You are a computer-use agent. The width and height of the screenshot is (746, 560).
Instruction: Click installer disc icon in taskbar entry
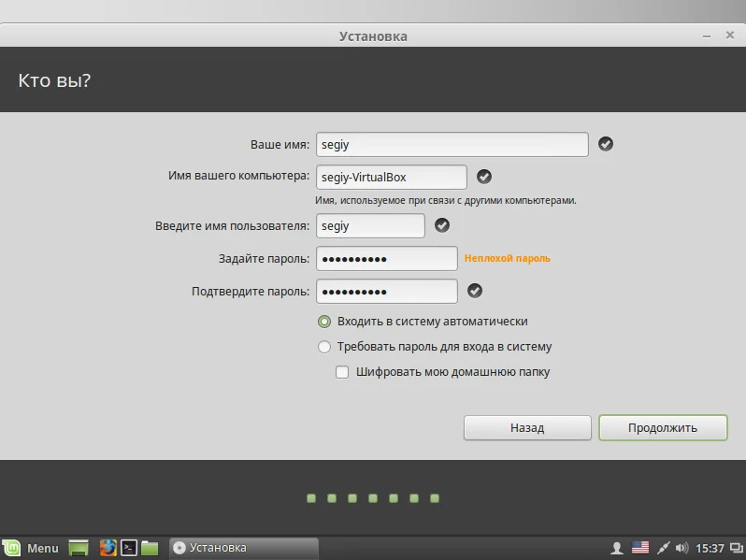[x=179, y=548]
